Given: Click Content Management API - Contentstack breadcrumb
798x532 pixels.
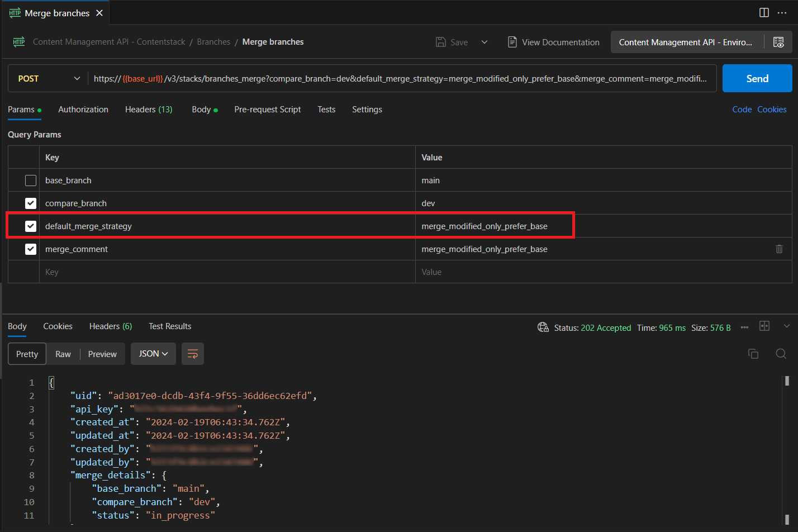Looking at the screenshot, I should (x=109, y=42).
